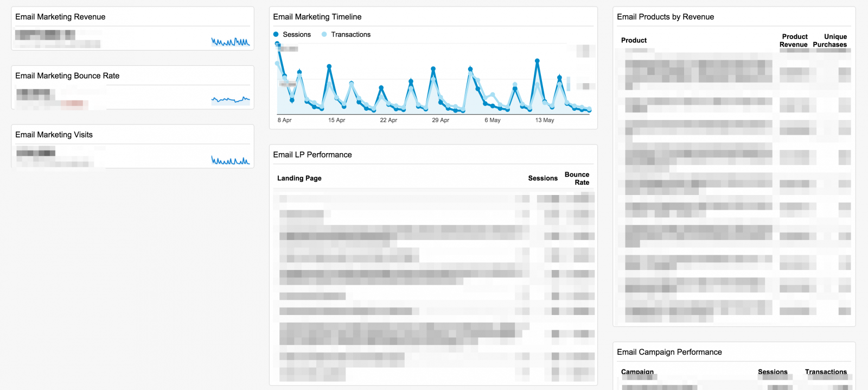This screenshot has height=390, width=868.
Task: Click the 29 Apr axis label
Action: (x=441, y=120)
